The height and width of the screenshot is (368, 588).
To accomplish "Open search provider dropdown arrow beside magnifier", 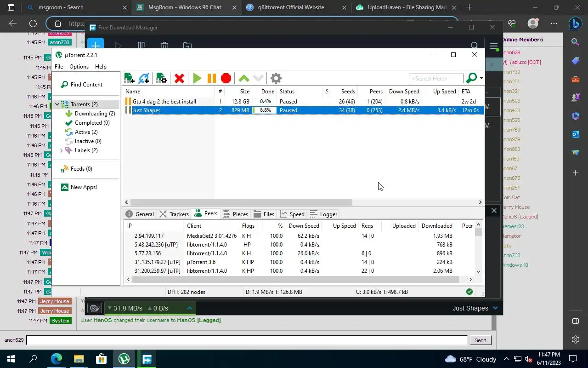I will point(481,79).
